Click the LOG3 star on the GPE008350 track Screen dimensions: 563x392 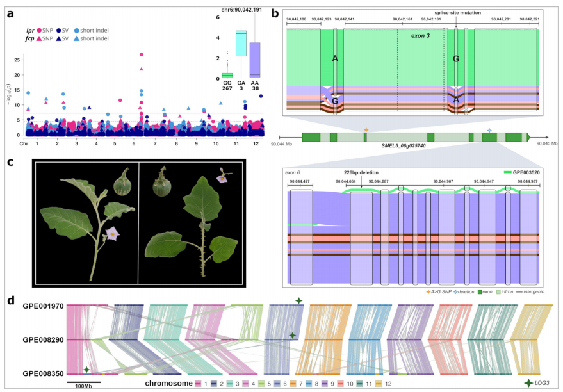tap(86, 370)
